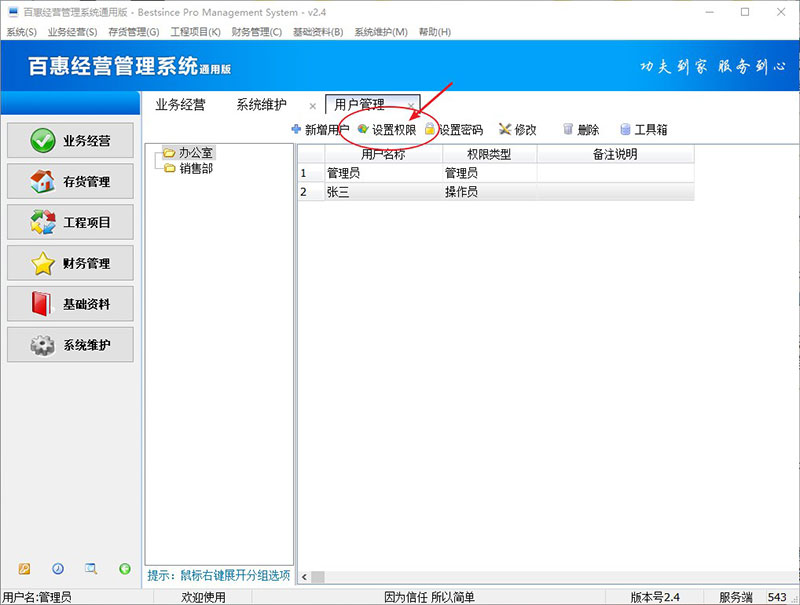800x605 pixels.
Task: Click 用户名:管理员 in status bar
Action: (37, 597)
